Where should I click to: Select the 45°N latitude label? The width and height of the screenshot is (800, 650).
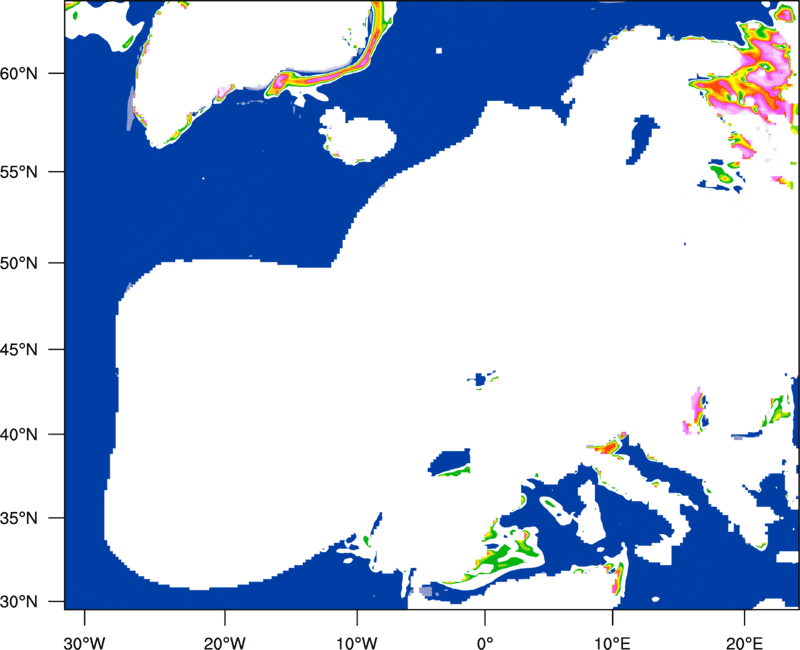[x=19, y=349]
